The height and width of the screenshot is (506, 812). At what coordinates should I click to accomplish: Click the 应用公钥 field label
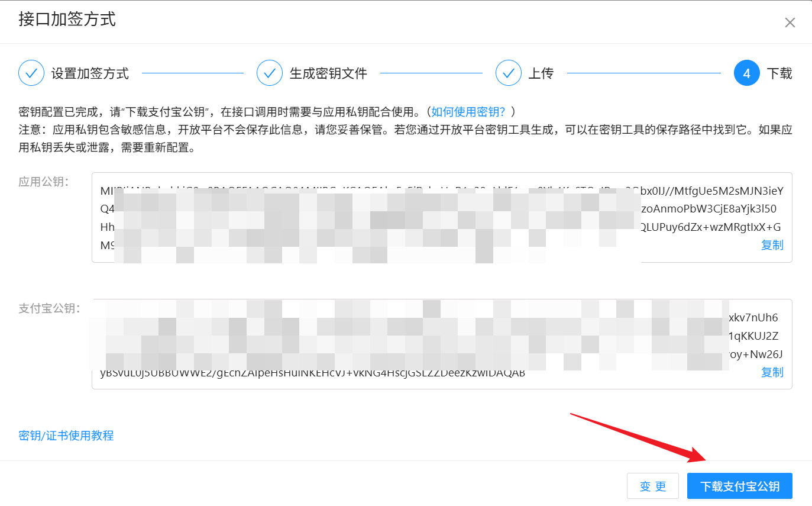pos(44,182)
